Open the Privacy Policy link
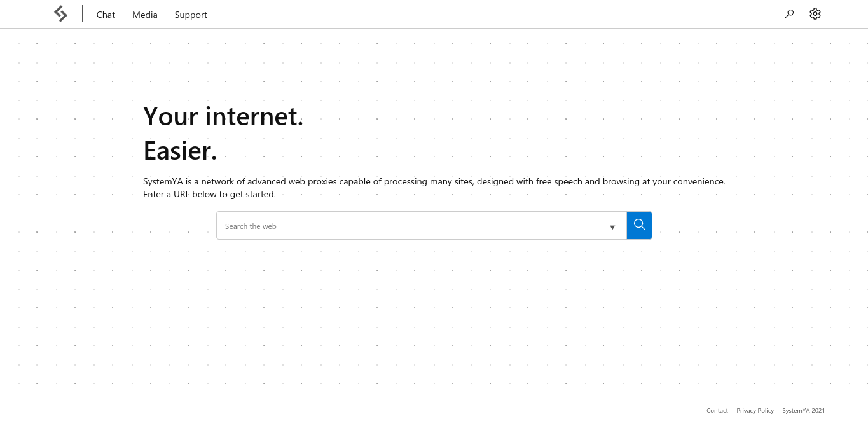This screenshot has width=868, height=428. point(755,411)
